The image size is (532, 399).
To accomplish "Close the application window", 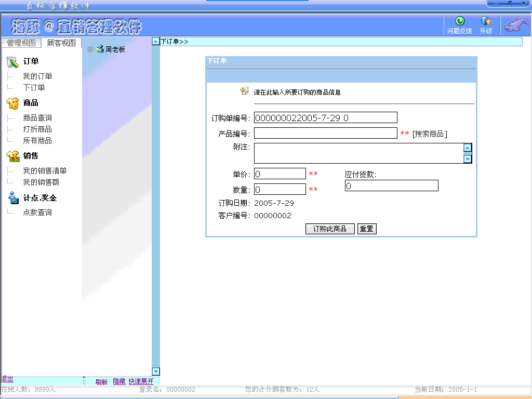I will 524,4.
